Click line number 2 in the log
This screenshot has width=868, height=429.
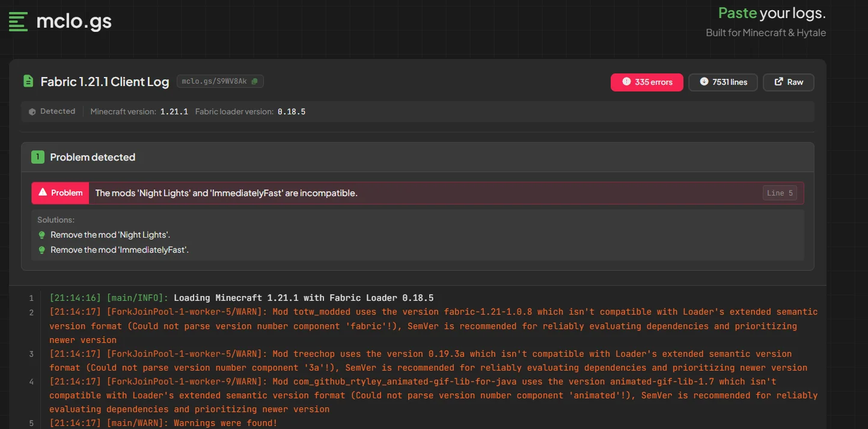31,312
